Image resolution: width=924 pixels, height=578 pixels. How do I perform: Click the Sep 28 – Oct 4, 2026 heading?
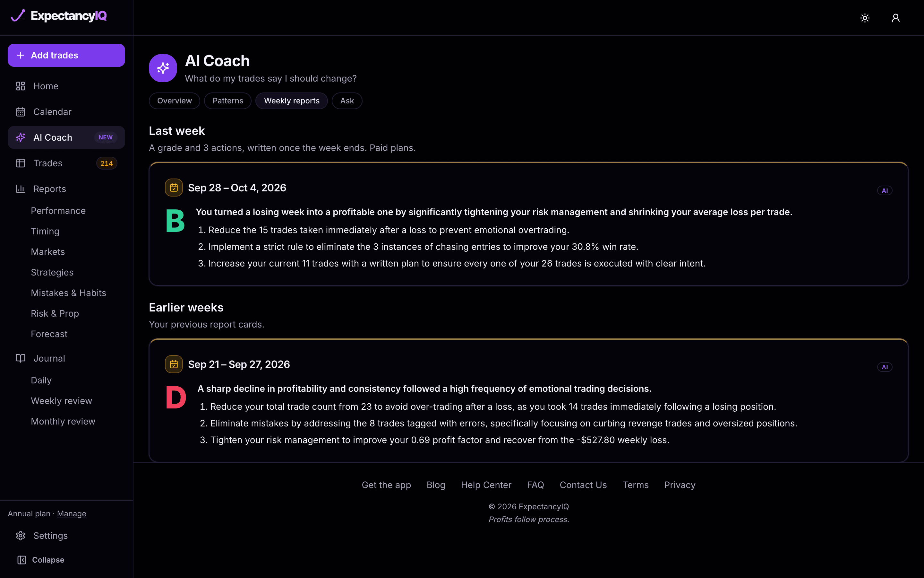tap(237, 188)
